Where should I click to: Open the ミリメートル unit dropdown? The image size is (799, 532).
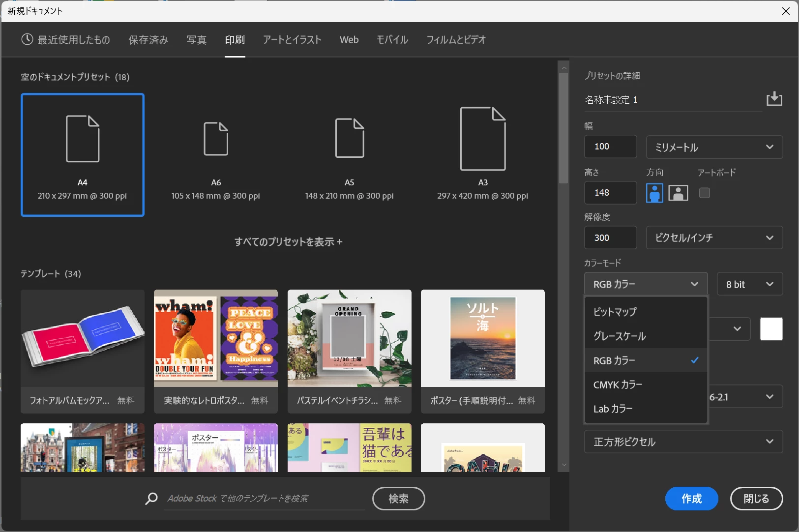714,147
